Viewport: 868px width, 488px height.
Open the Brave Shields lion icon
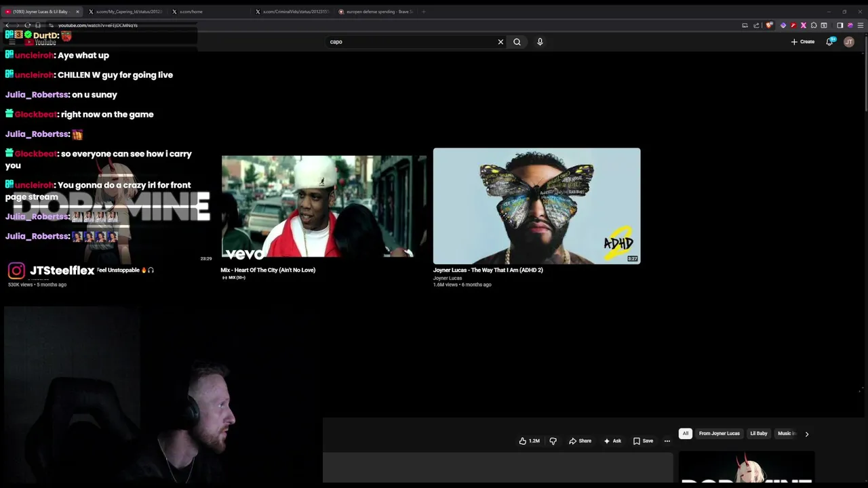pos(769,25)
